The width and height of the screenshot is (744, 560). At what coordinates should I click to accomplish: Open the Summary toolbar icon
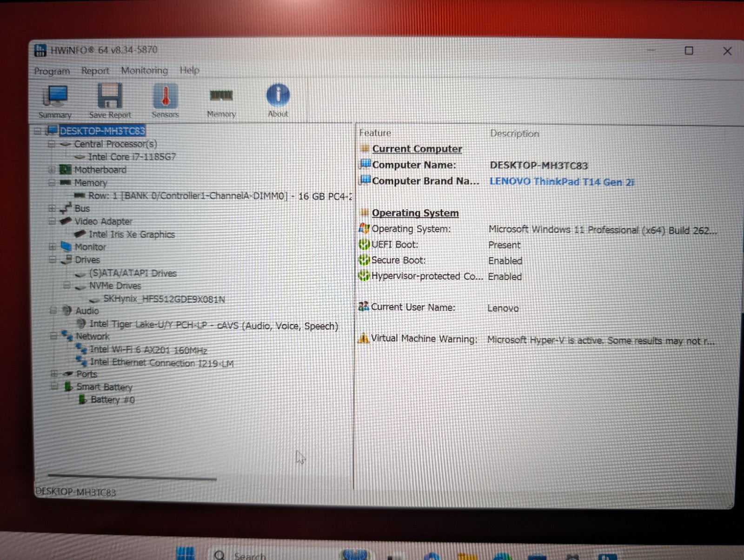coord(55,101)
